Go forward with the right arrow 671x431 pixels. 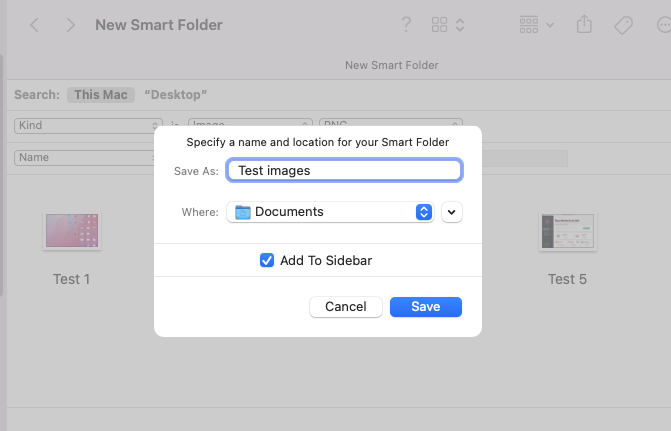click(x=71, y=25)
